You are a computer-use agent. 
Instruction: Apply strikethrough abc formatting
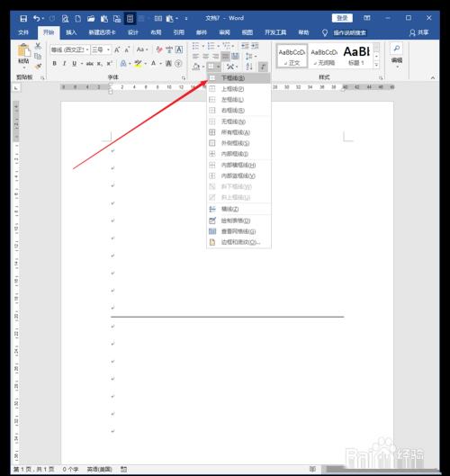point(90,64)
